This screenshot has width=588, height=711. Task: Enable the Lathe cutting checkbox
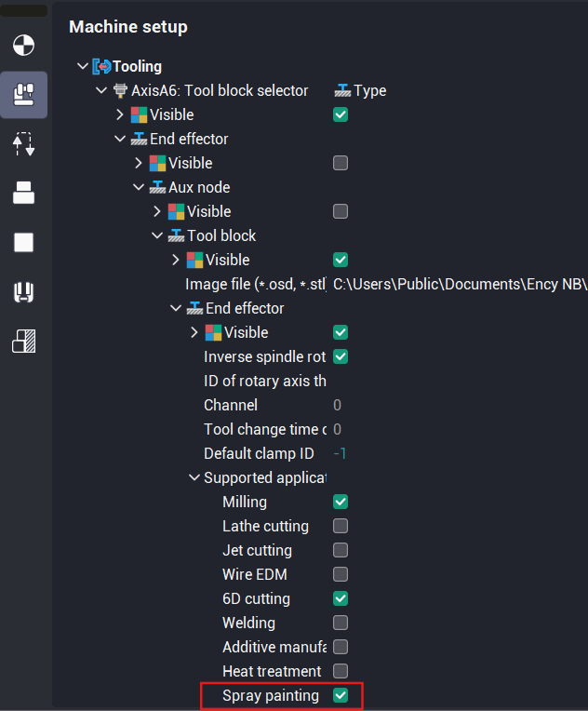pos(341,527)
